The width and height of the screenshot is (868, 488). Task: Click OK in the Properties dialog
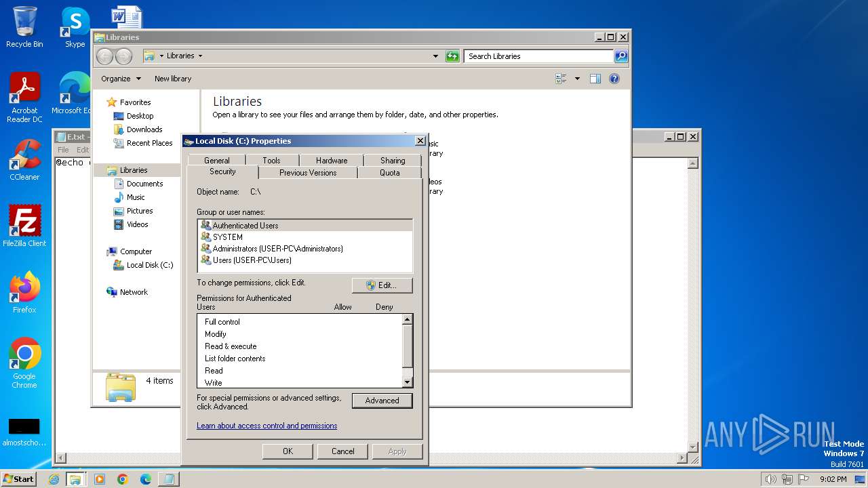point(288,451)
